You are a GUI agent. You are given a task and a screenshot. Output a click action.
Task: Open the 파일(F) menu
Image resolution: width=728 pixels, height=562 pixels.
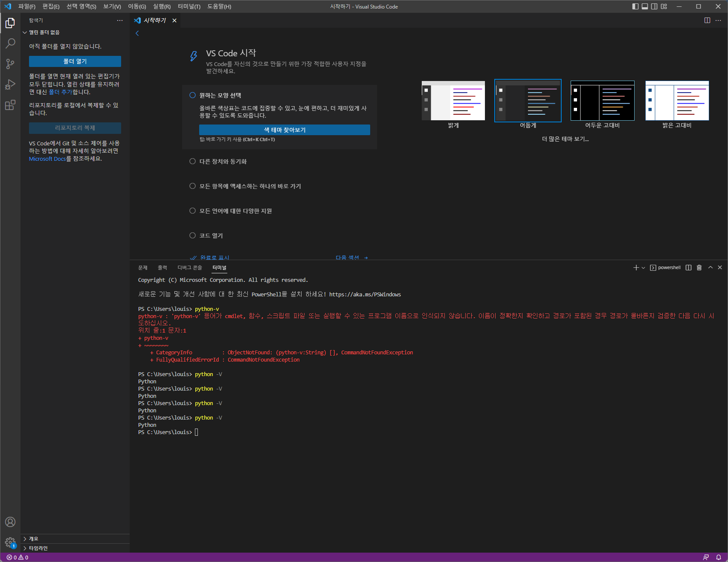27,6
